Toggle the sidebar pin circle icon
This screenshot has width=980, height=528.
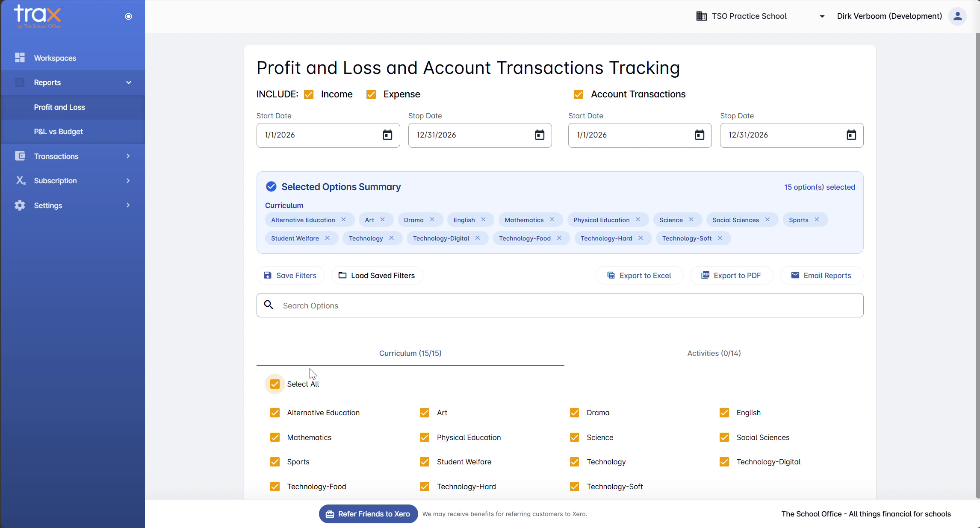(128, 16)
